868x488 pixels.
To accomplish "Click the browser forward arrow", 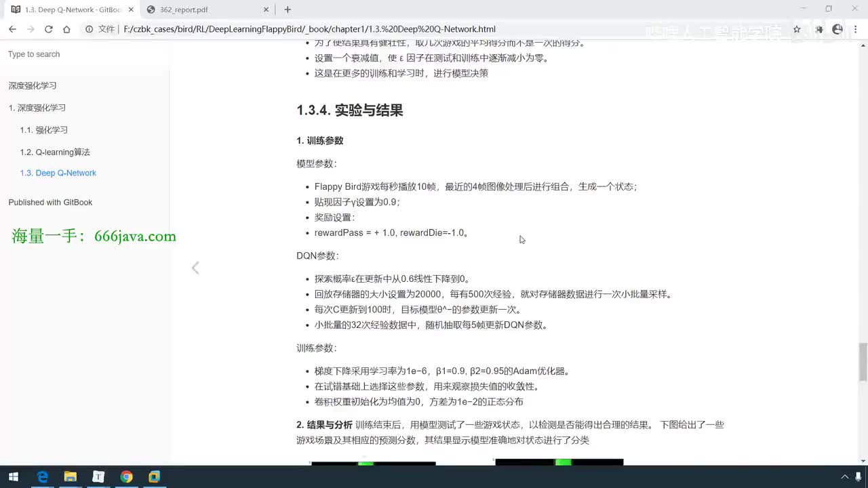I will (x=31, y=29).
